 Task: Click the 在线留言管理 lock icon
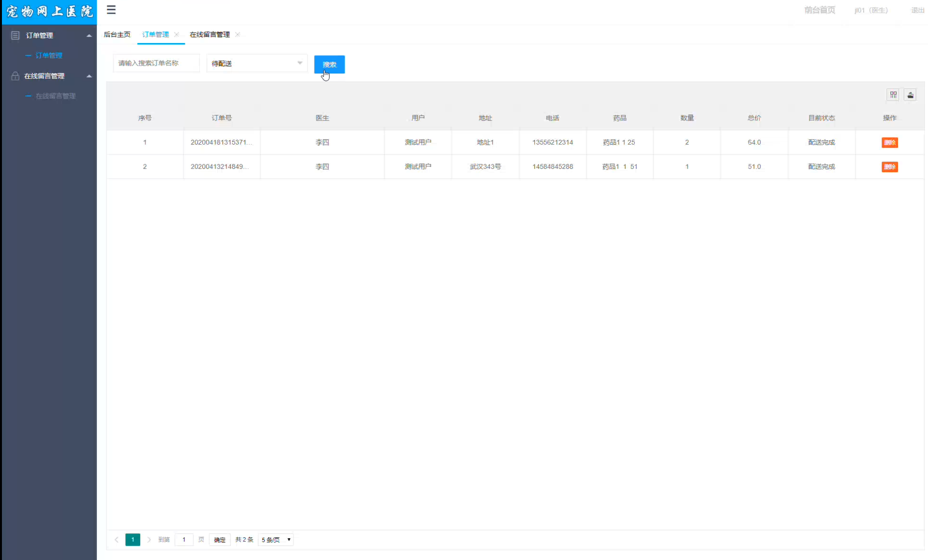(15, 76)
